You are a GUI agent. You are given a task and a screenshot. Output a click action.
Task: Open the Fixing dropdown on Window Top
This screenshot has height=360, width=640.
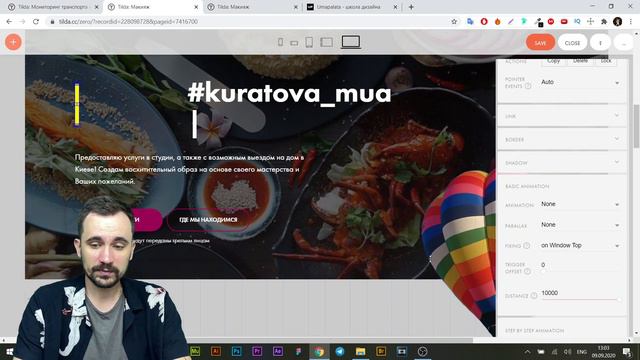[580, 245]
